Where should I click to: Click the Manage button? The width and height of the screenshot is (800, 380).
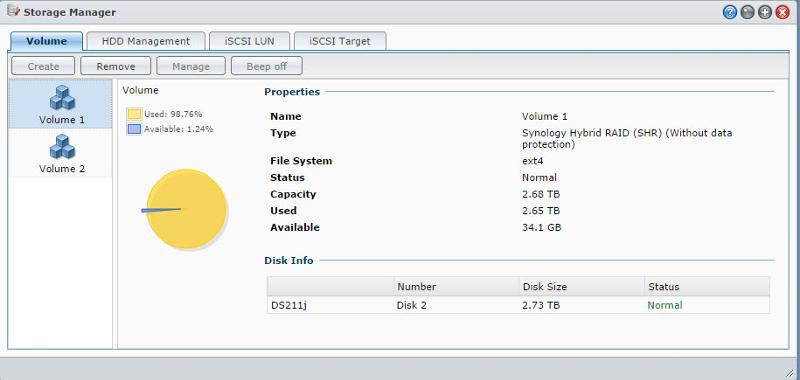[x=191, y=66]
